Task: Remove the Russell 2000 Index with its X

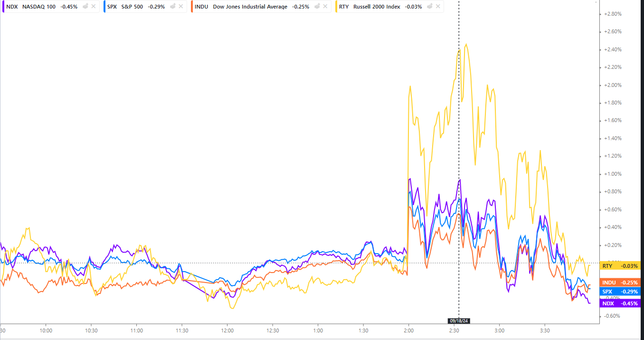Action: coord(437,7)
